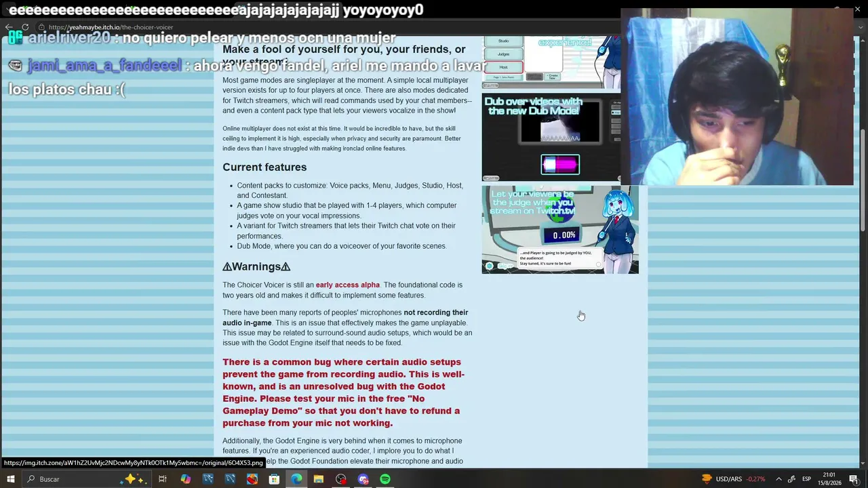
Task: Click the pen/link tray icon
Action: 791,479
